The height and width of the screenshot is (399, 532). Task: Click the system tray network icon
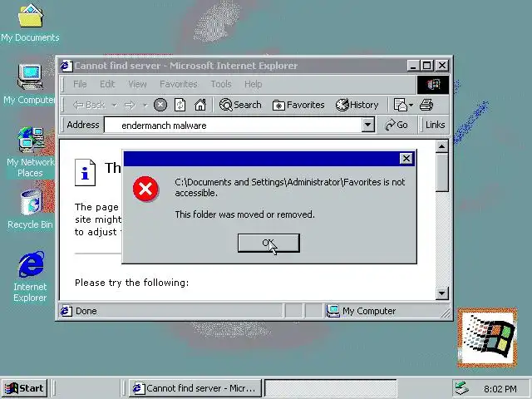(x=462, y=388)
